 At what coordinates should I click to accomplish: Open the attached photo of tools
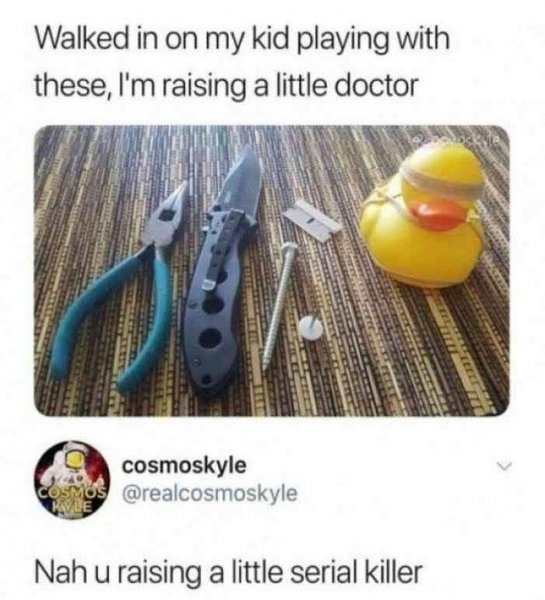coord(272,271)
